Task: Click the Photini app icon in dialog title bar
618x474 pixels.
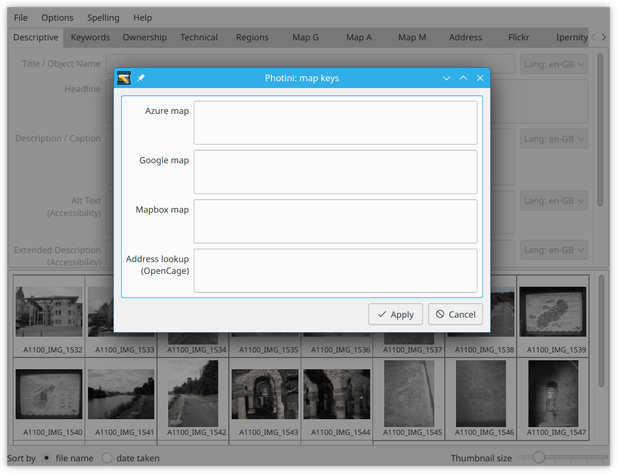Action: pos(124,78)
